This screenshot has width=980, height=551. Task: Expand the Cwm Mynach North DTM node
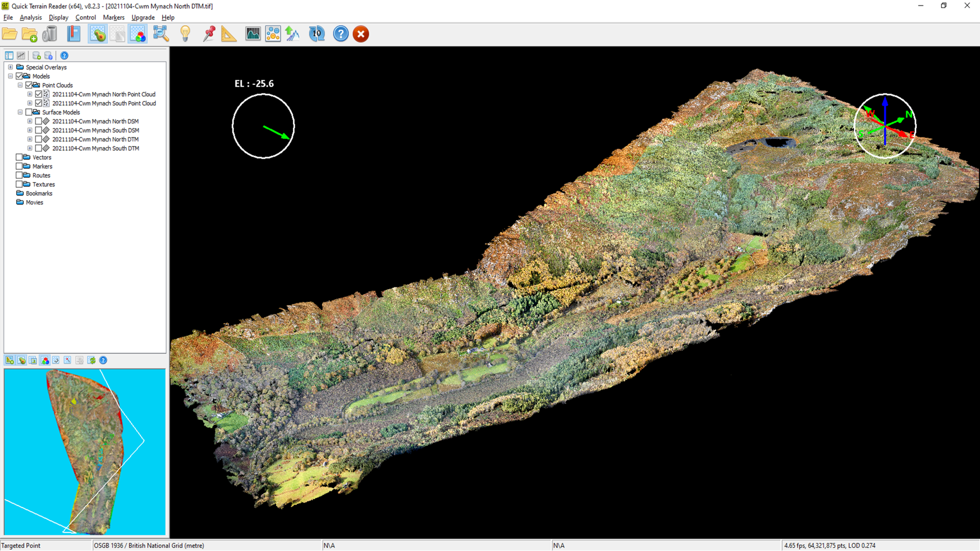(x=30, y=139)
